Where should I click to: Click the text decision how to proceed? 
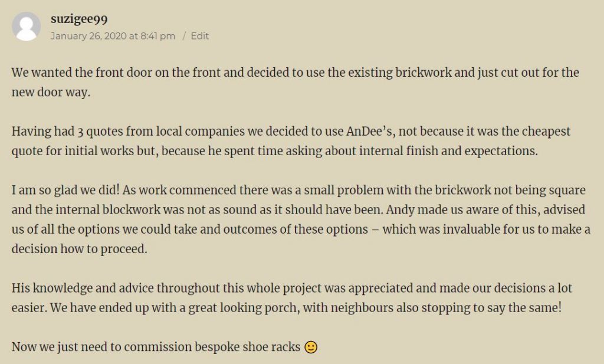[x=80, y=249]
